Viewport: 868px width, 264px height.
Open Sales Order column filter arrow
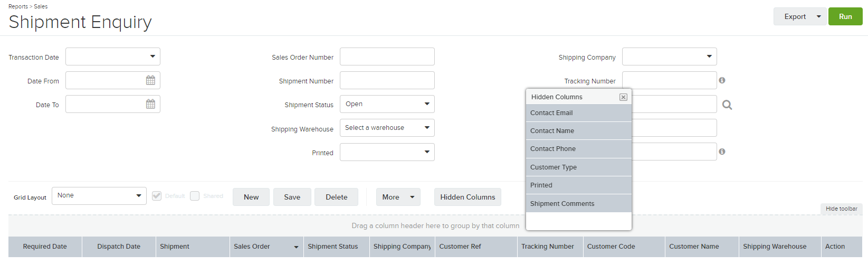(296, 247)
